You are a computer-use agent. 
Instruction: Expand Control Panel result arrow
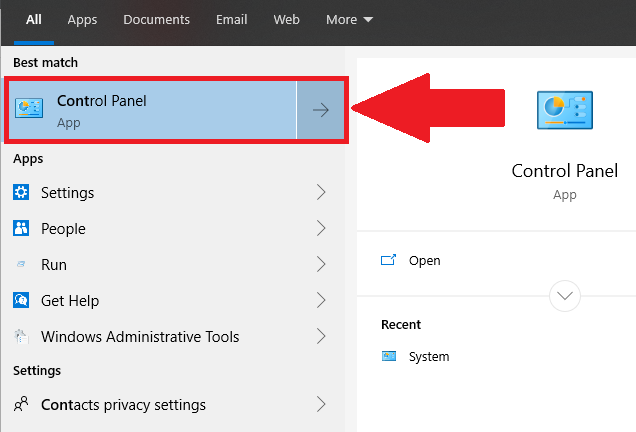tap(320, 110)
